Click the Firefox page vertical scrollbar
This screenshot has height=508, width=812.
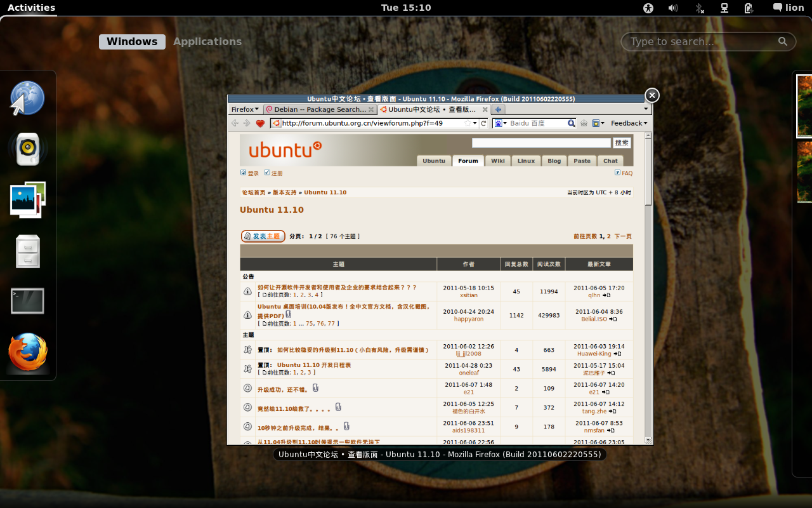coord(648,288)
